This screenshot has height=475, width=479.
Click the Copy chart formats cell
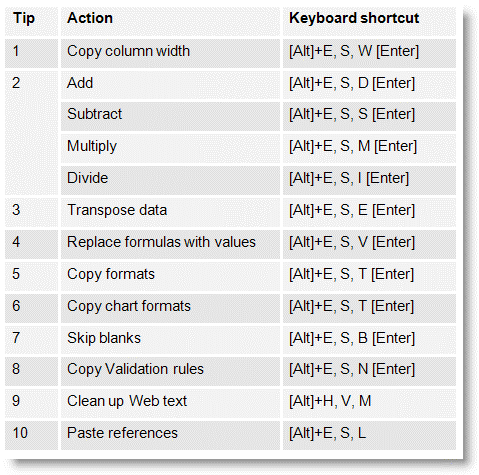[x=170, y=308]
